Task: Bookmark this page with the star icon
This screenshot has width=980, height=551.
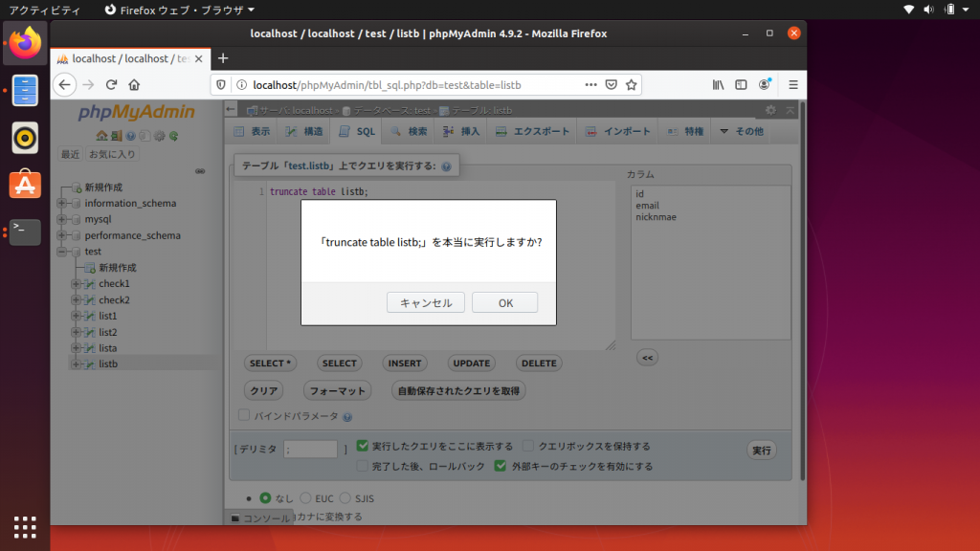Action: 632,84
